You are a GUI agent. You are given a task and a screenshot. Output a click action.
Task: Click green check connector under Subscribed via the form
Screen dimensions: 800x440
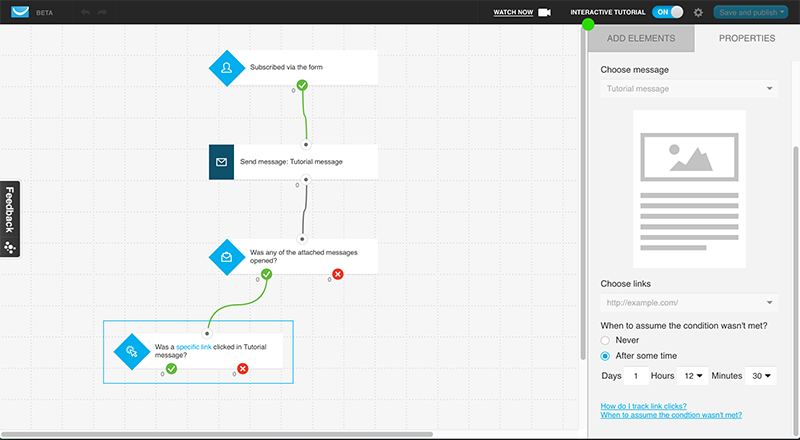coord(302,85)
